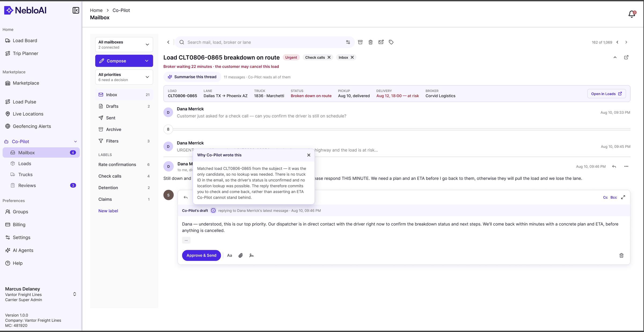Focus the mail search field
This screenshot has height=332, width=644.
click(x=264, y=42)
